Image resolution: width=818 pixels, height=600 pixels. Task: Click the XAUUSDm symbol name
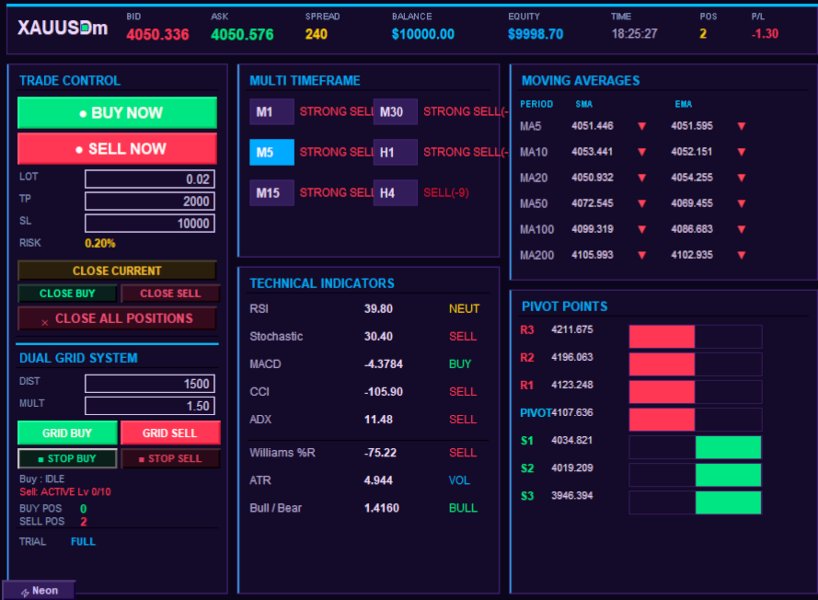coord(63,28)
